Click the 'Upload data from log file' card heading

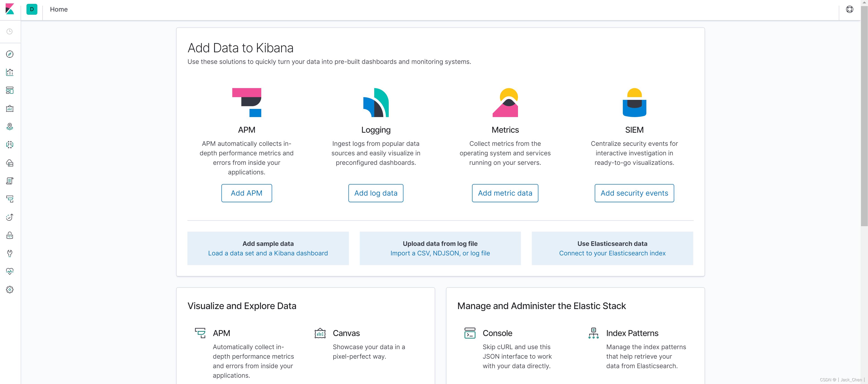pyautogui.click(x=440, y=244)
